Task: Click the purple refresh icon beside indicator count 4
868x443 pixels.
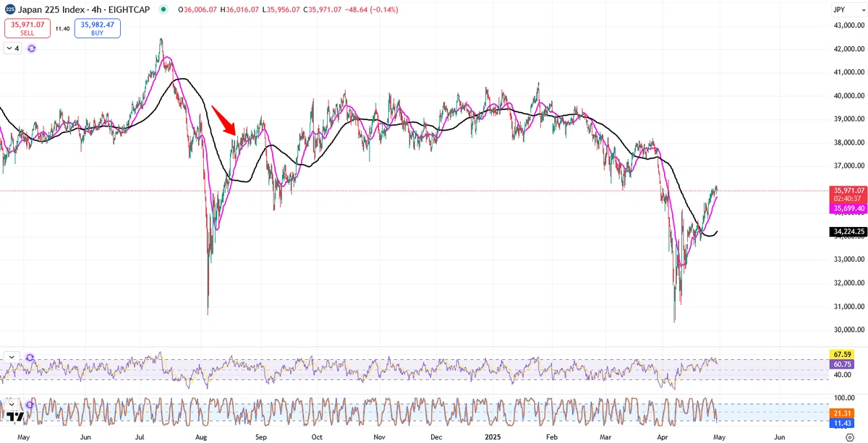Action: click(32, 48)
